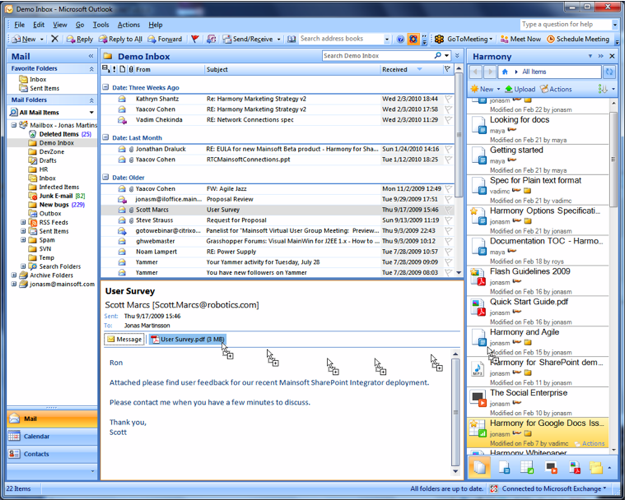Click the Exchange connection status icon
Screen dimensions: 625x500
coord(494,488)
